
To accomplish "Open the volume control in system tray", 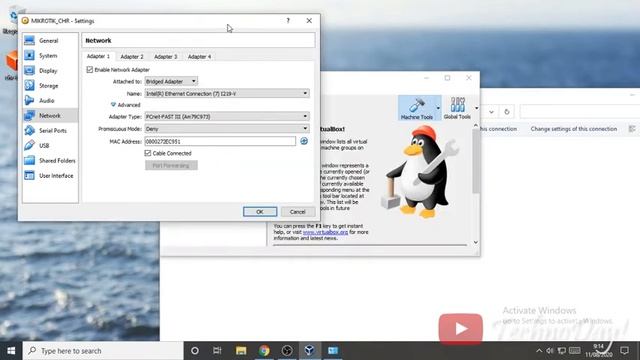I will click(550, 351).
